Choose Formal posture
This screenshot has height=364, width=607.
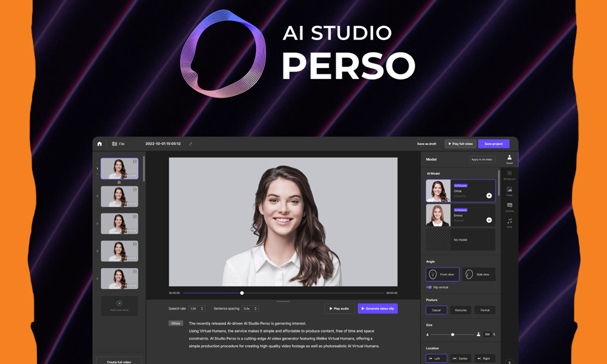point(485,310)
